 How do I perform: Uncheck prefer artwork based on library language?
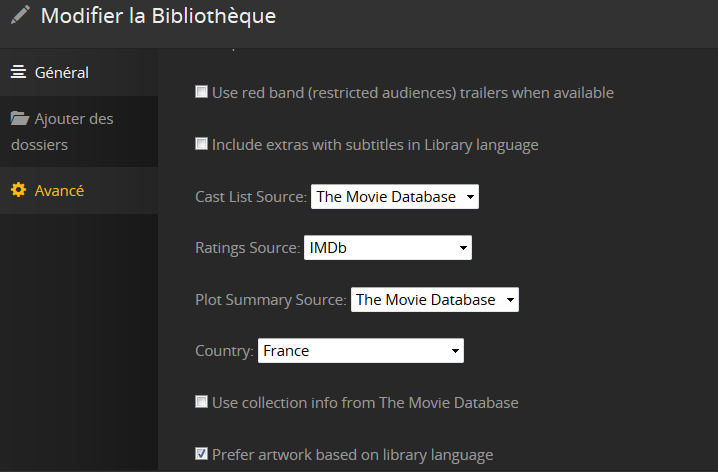click(x=201, y=455)
